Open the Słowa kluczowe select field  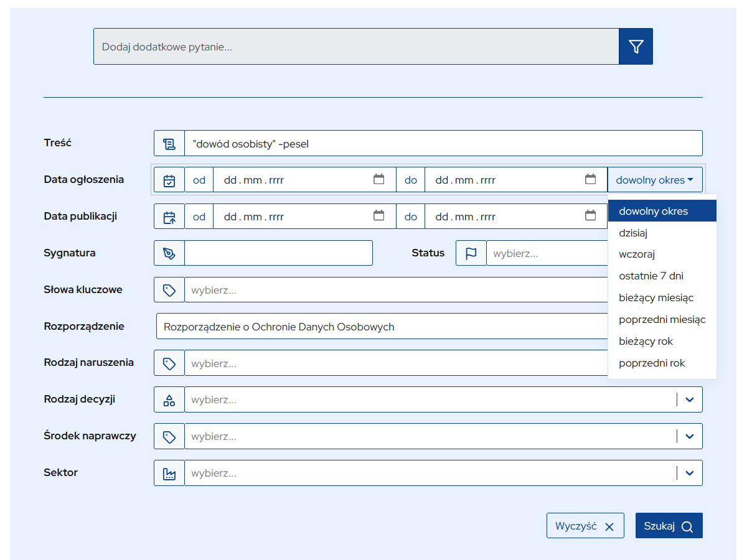pyautogui.click(x=396, y=290)
